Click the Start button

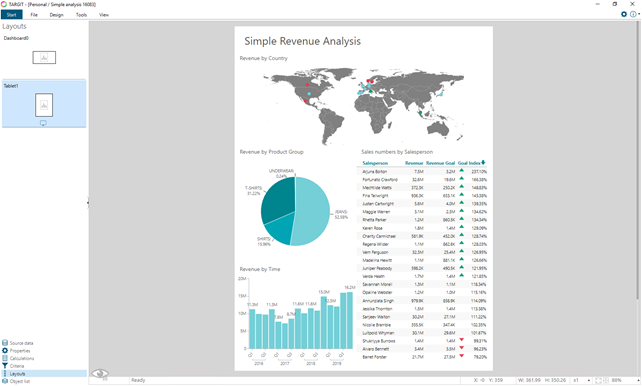tap(11, 15)
